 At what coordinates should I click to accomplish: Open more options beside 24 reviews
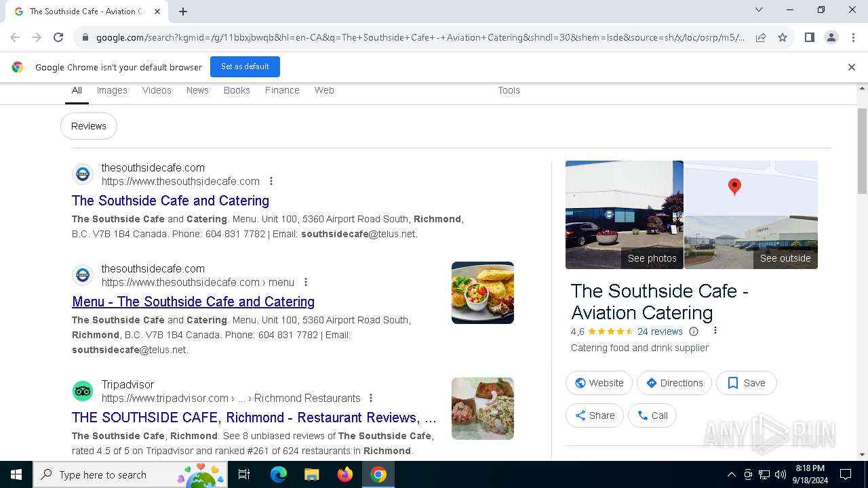pyautogui.click(x=715, y=331)
